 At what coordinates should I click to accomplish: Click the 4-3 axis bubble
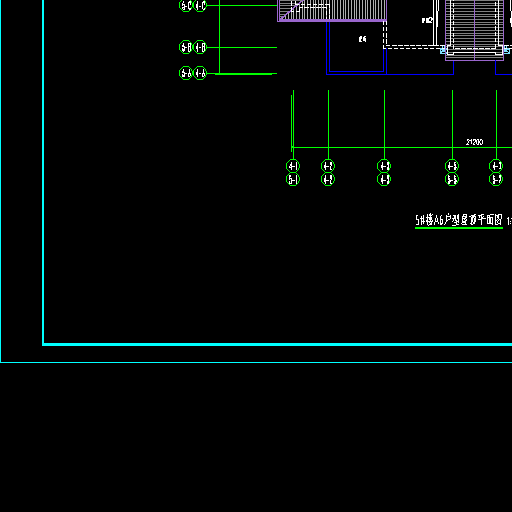384,166
